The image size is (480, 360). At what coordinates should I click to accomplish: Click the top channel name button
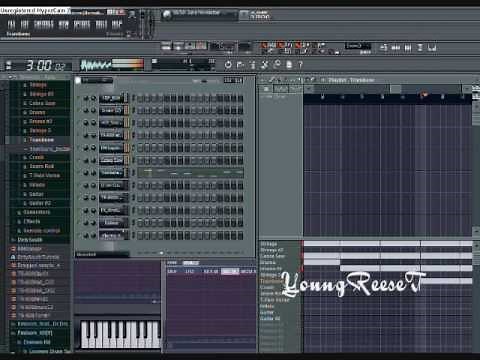click(112, 98)
